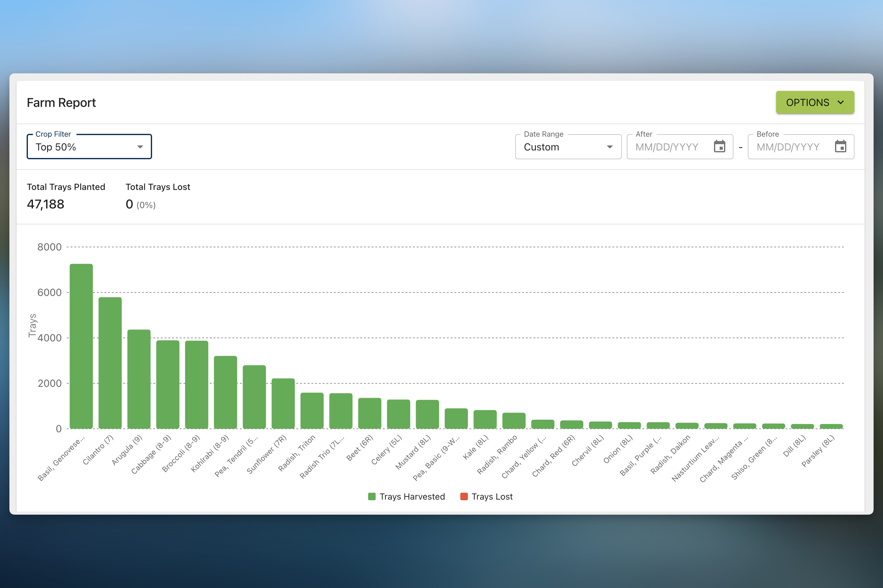
Task: Click the red Trays Lost legend swatch
Action: [464, 496]
